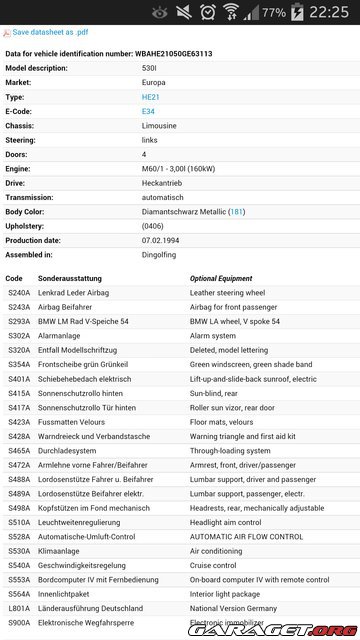Screen dimensions: 360x640
Task: Click the PDF icon beside Save datasheet
Action: (x=7, y=33)
